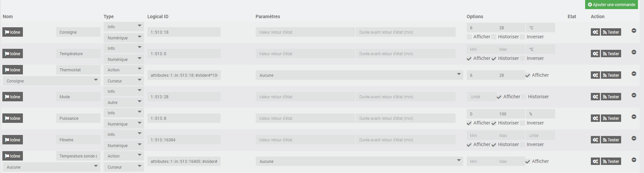Click the Logical ID field 1::513::16384
Viewport: 644px width, 173px height.
tap(184, 140)
